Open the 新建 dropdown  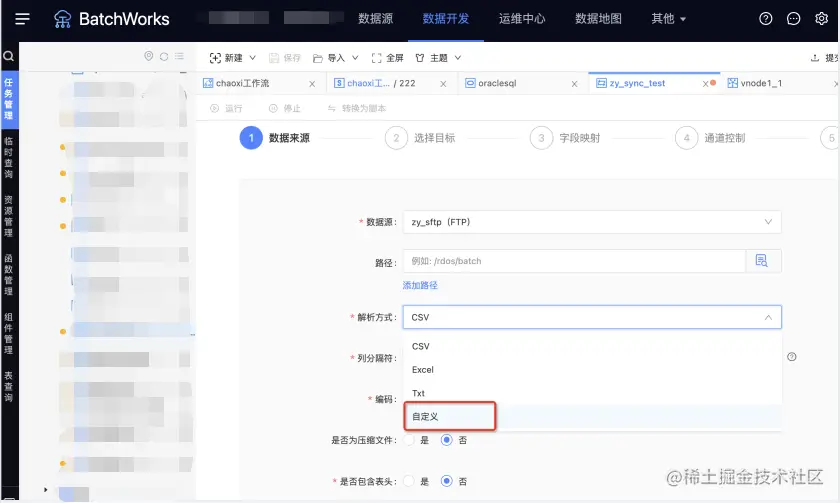pos(233,58)
